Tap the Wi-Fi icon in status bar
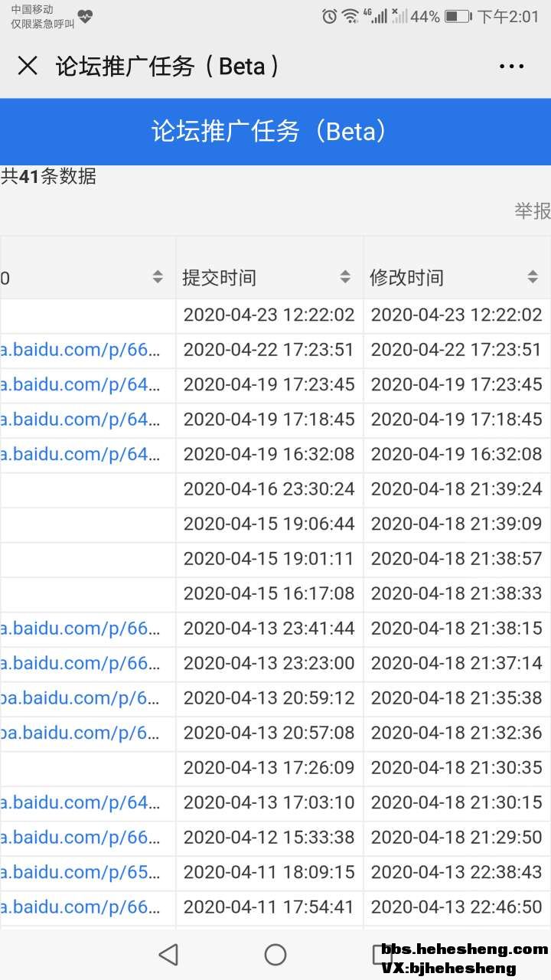Image resolution: width=551 pixels, height=980 pixels. click(350, 16)
